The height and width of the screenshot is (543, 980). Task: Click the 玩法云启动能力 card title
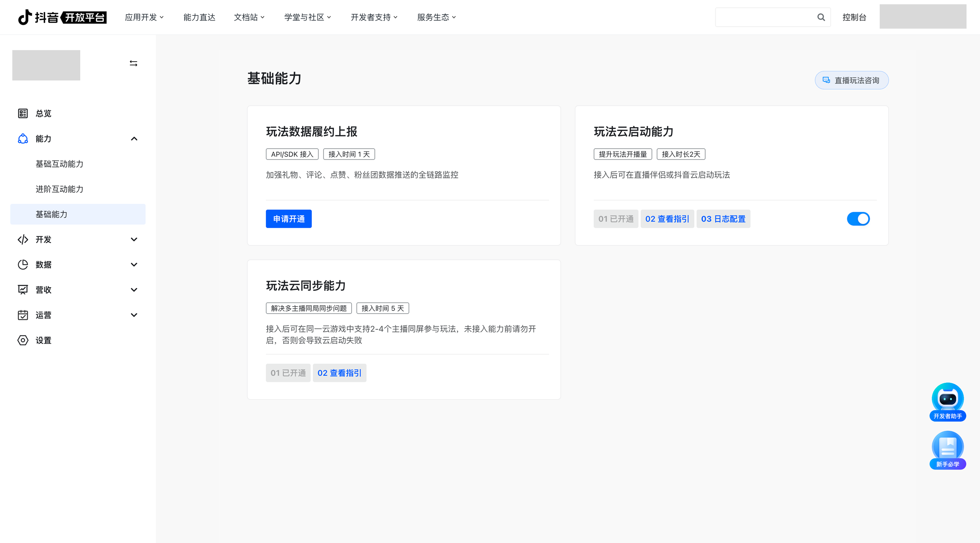(634, 131)
